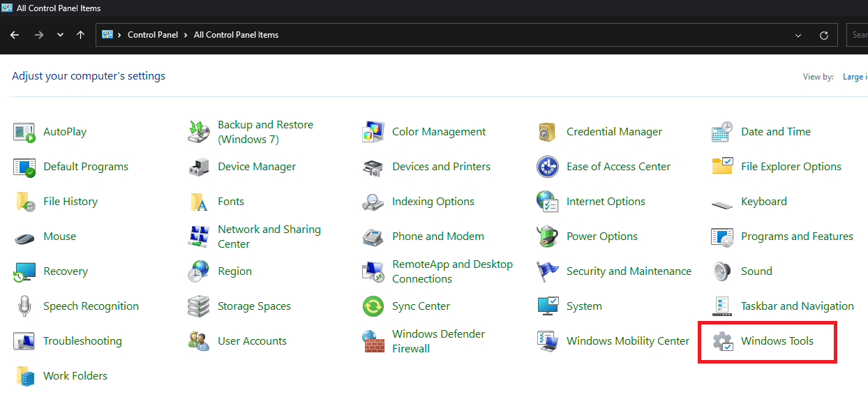Click the Troubleshooting link

[82, 341]
